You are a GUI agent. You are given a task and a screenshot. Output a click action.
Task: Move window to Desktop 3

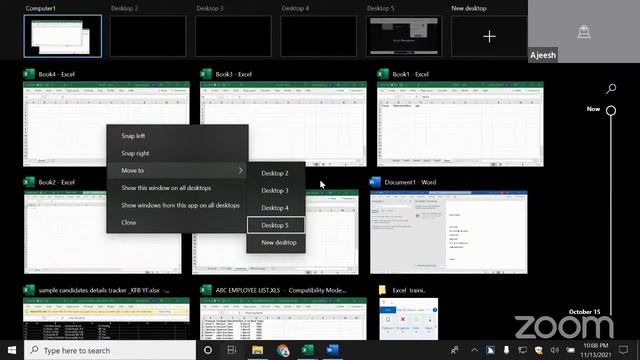click(276, 191)
